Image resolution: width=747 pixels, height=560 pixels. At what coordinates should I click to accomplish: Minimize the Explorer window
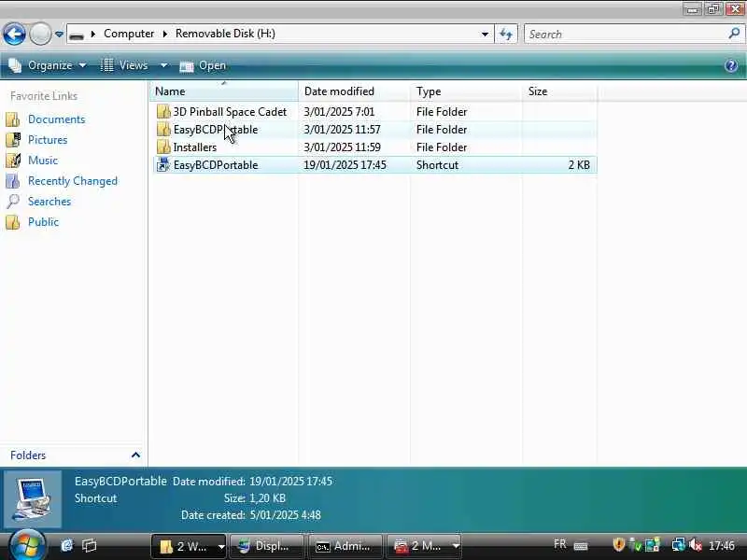(x=692, y=8)
